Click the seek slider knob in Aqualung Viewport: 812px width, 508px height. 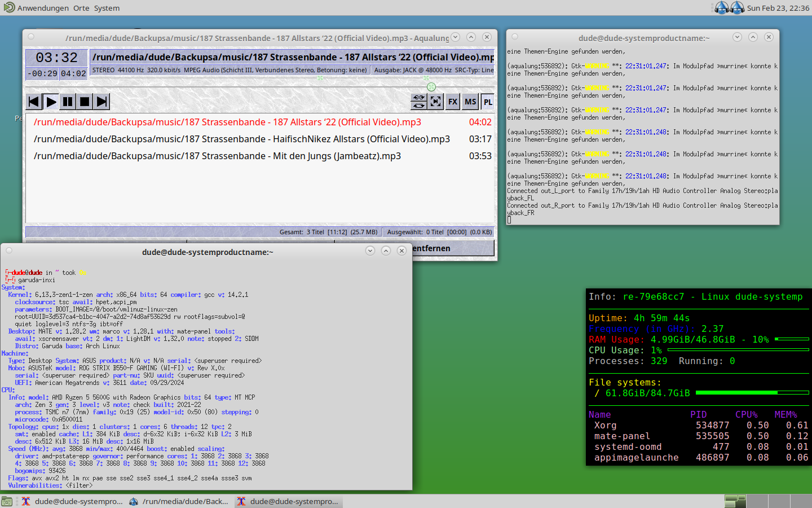(431, 87)
